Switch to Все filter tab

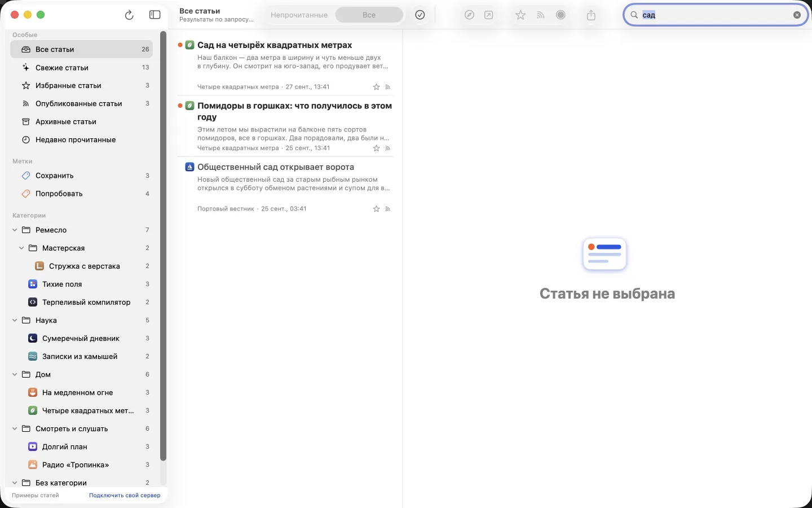[369, 15]
